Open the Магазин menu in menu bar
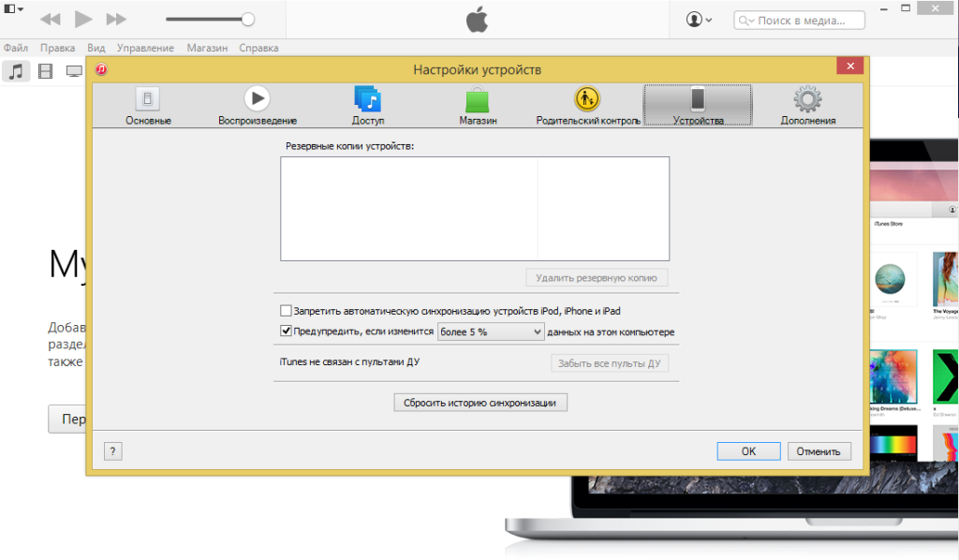This screenshot has height=560, width=959. (x=206, y=48)
